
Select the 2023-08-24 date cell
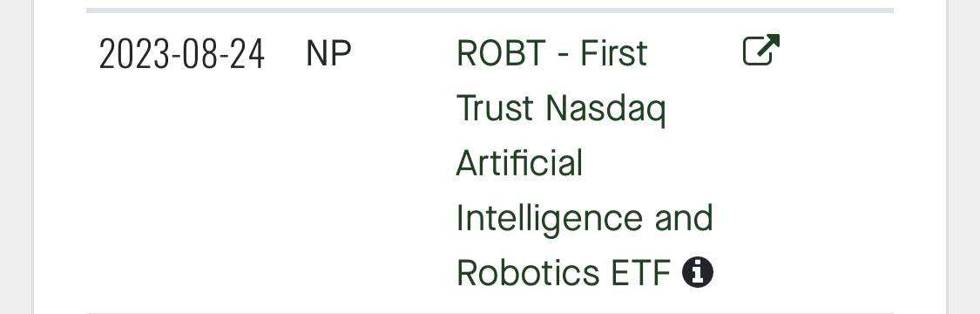(x=182, y=54)
